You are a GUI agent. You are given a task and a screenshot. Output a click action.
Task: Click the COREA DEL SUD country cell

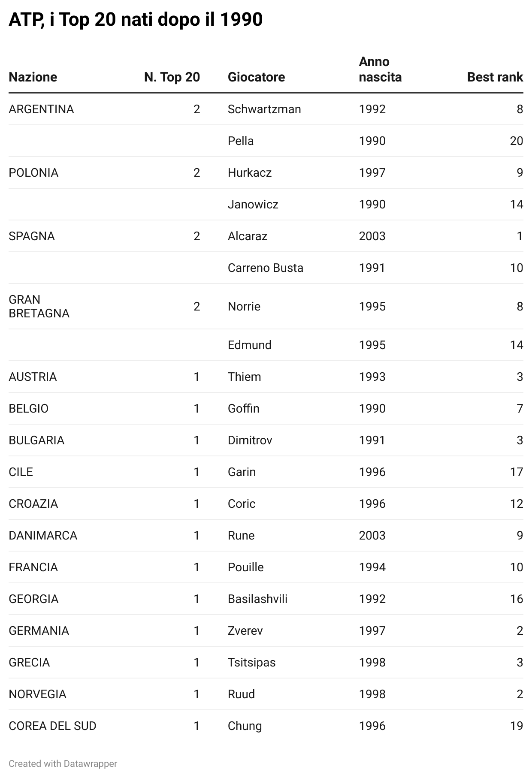pyautogui.click(x=52, y=726)
